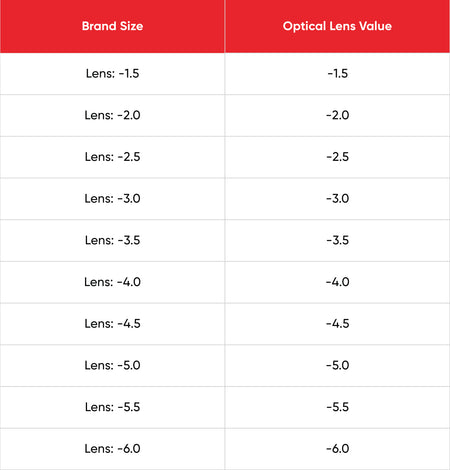Select the Lens: -1.5 brand size cell

112,73
